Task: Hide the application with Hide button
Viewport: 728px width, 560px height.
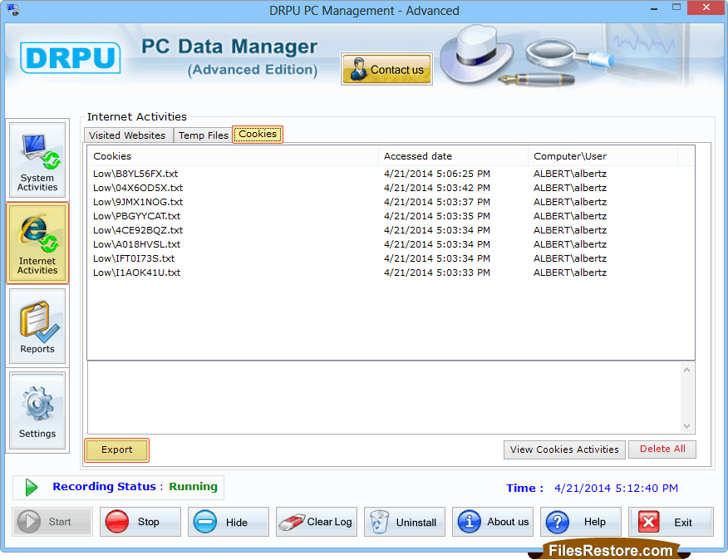Action: 229,522
